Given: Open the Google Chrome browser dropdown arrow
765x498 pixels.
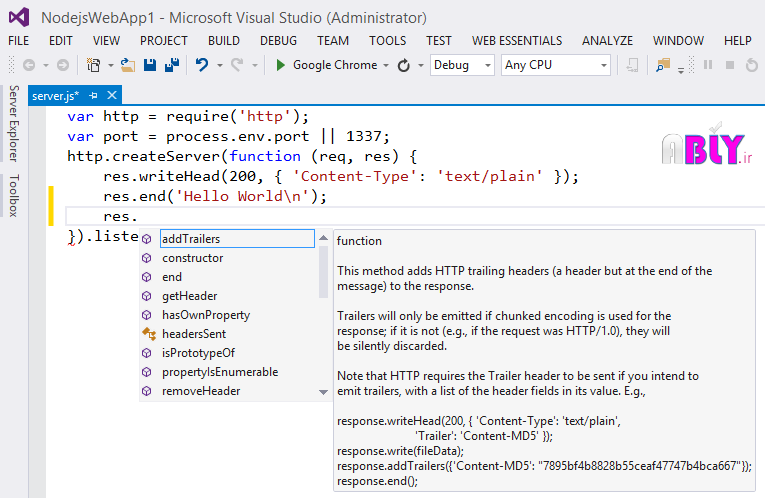Looking at the screenshot, I should point(386,65).
